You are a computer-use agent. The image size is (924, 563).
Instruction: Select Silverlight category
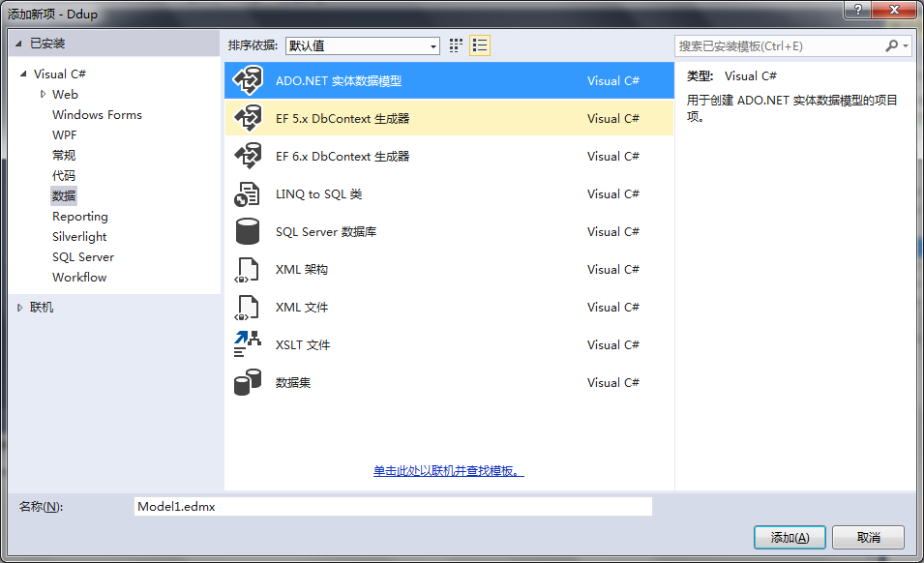click(79, 237)
